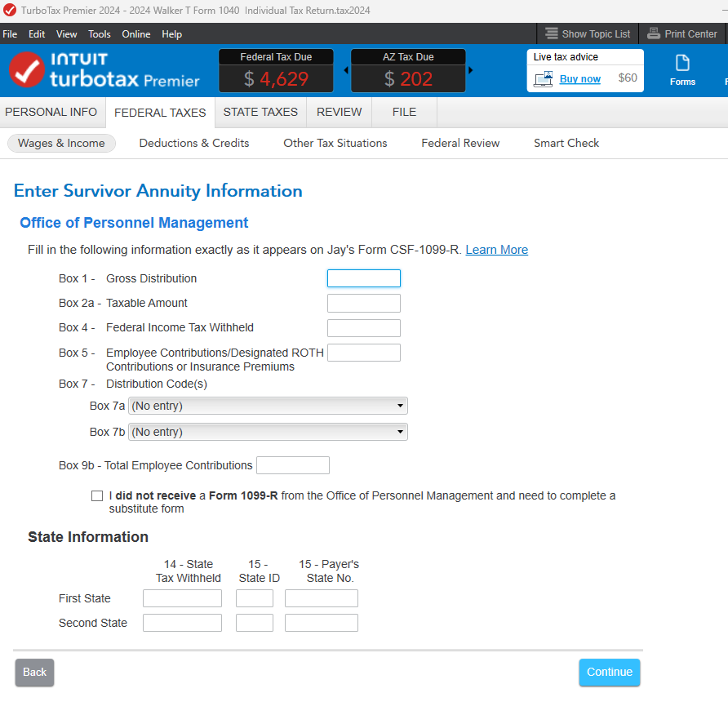This screenshot has height=724, width=728.
Task: Click the Show Topic List button label
Action: click(596, 34)
